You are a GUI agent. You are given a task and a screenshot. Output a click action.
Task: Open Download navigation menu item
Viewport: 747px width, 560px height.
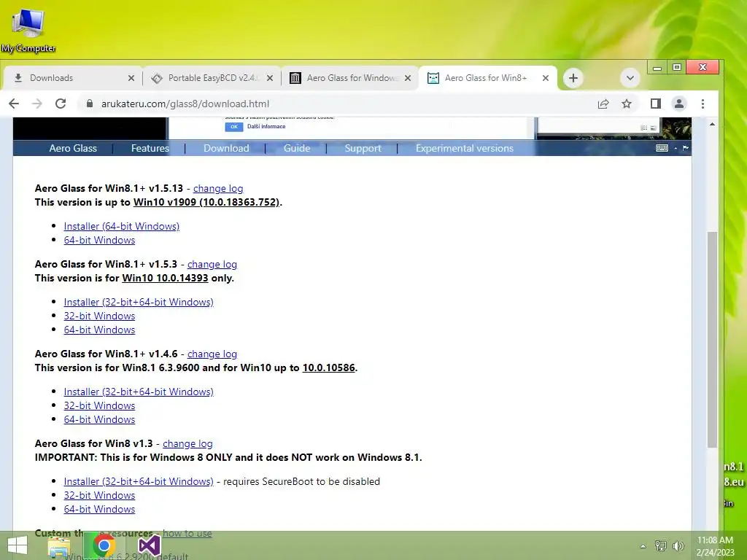(226, 148)
